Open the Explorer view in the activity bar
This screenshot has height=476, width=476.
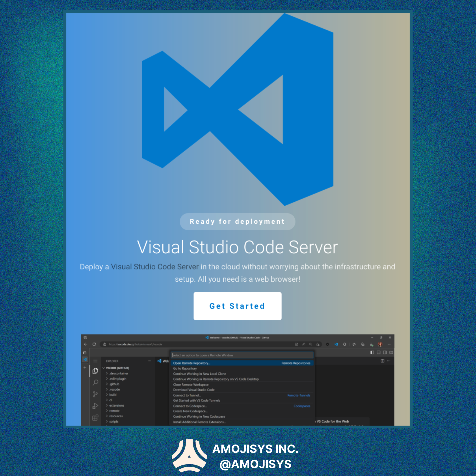95,371
